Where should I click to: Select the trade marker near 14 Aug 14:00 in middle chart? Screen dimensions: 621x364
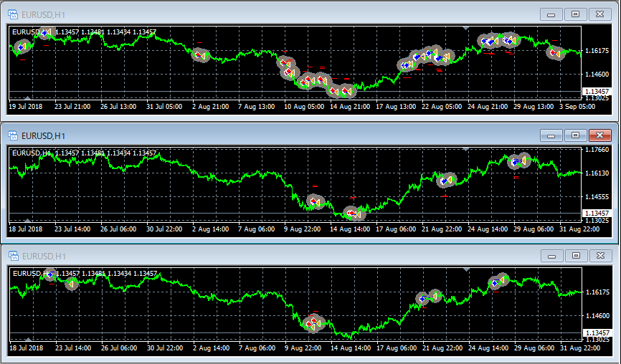(x=354, y=214)
